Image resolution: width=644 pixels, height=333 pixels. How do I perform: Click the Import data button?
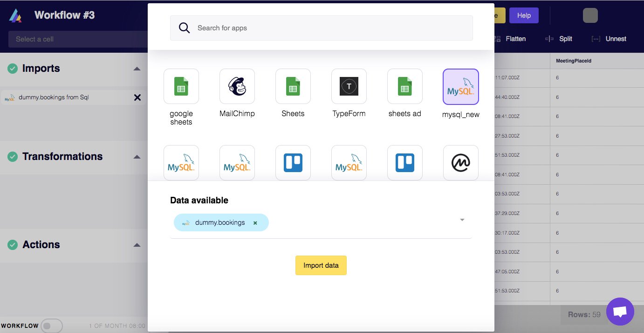point(321,265)
